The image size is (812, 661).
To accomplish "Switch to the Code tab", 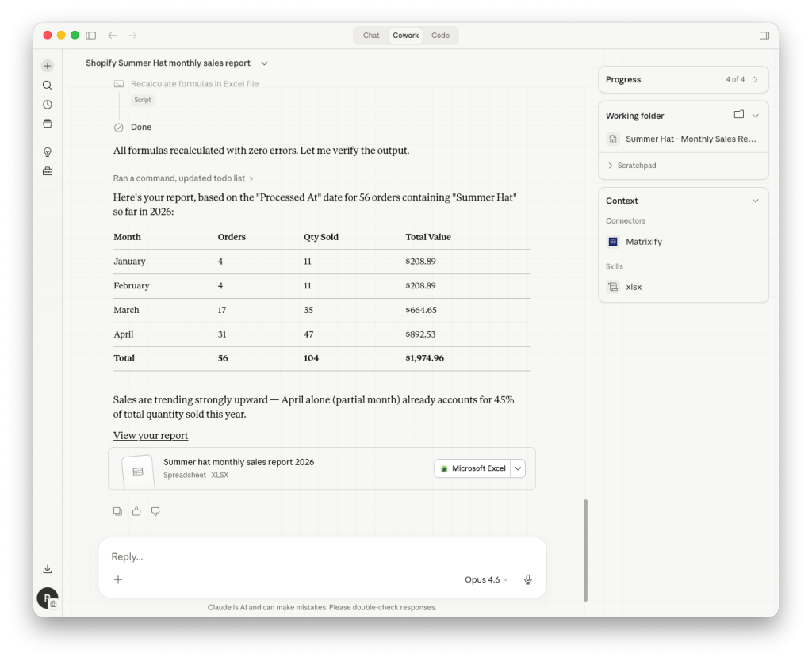I will pos(440,35).
